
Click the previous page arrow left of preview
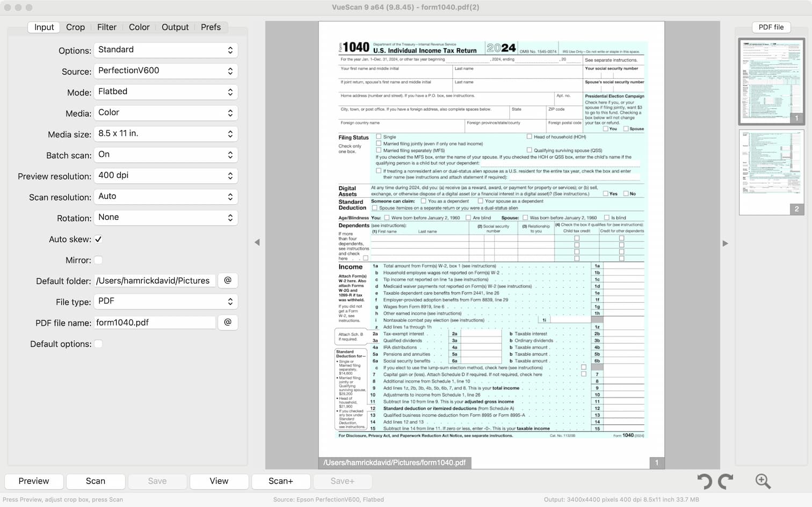click(257, 243)
